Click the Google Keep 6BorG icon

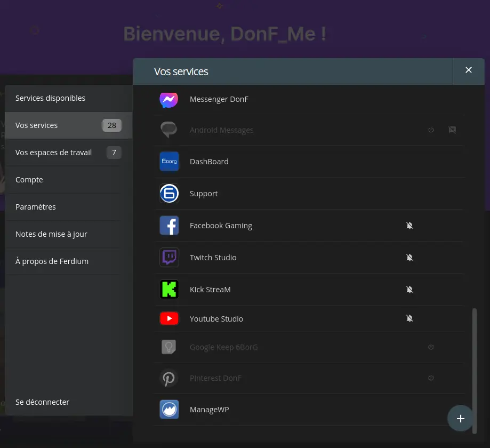(x=169, y=347)
